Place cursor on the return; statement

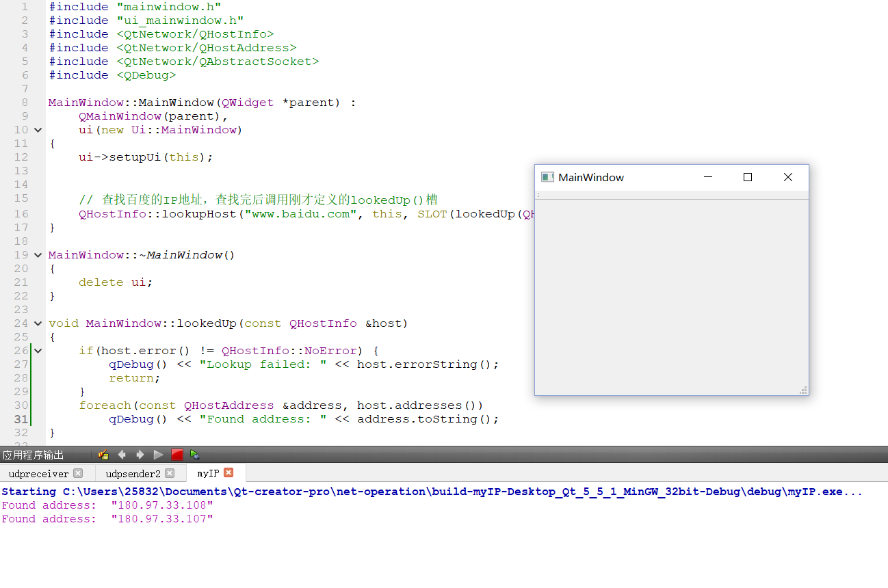tap(135, 378)
